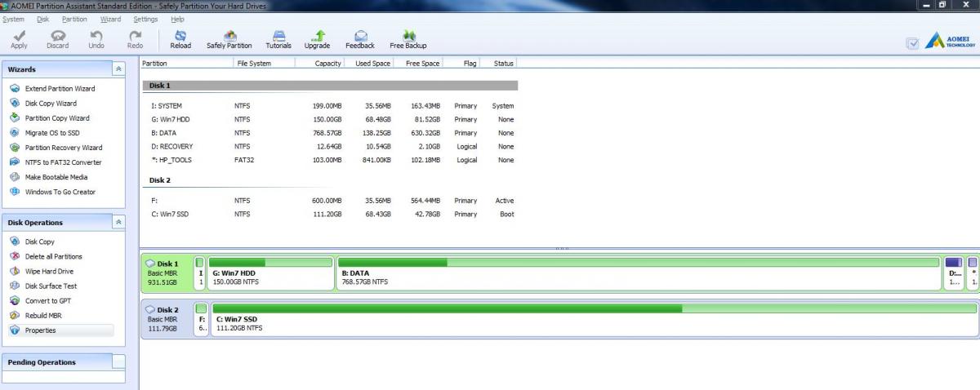Sort by Flag column header
980x390 pixels.
461,63
